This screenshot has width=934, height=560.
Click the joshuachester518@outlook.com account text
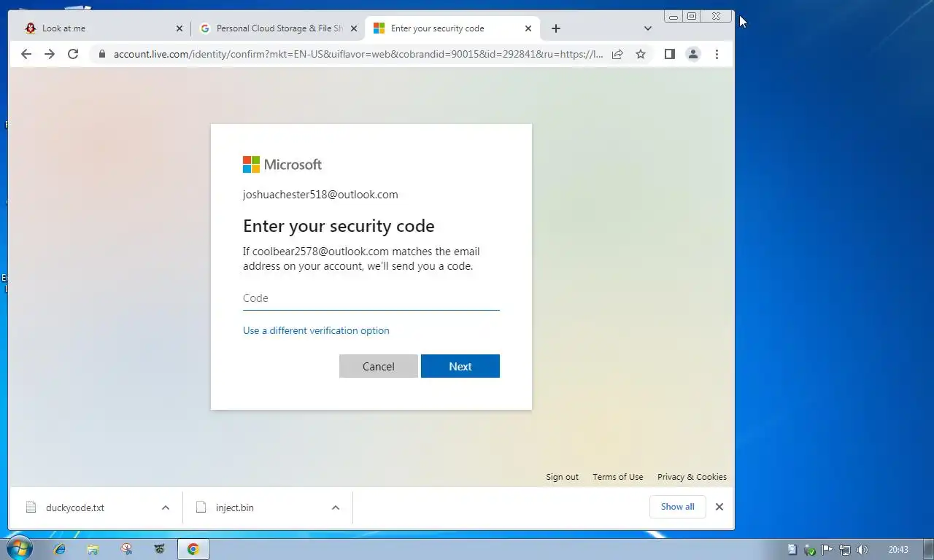320,195
